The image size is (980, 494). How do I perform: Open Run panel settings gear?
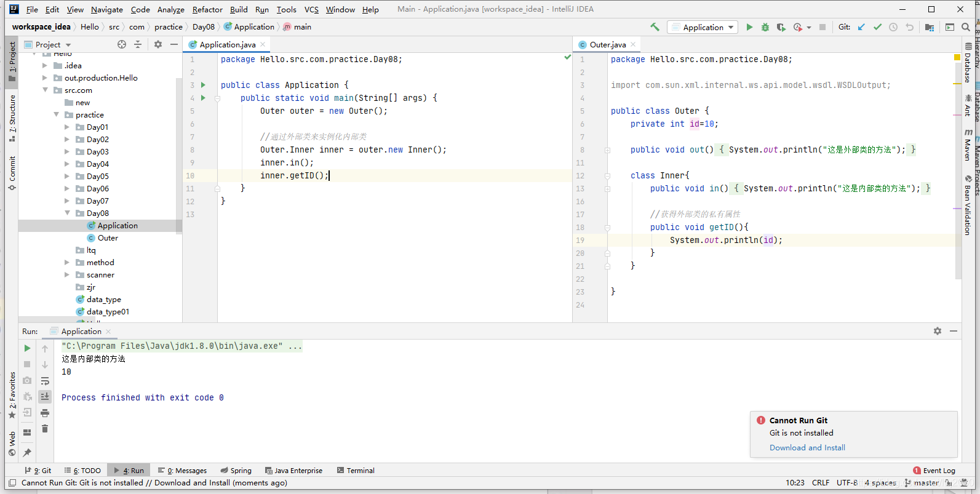coord(938,331)
